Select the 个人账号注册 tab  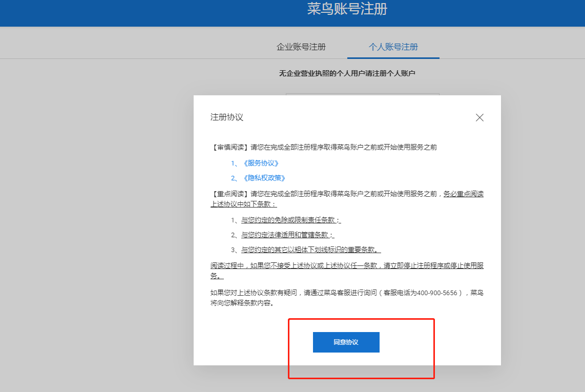point(393,47)
